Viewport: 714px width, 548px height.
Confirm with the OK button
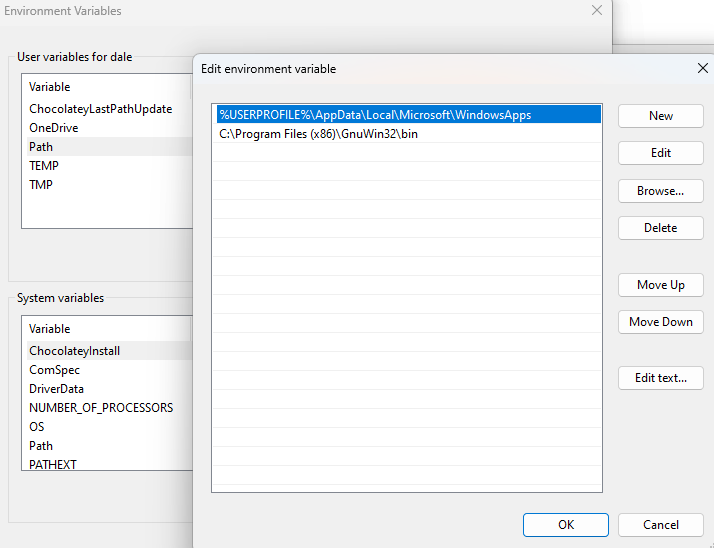[x=566, y=525]
